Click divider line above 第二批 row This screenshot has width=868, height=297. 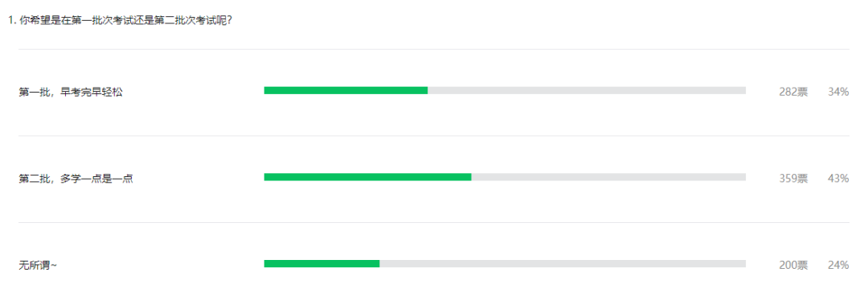pyautogui.click(x=434, y=136)
